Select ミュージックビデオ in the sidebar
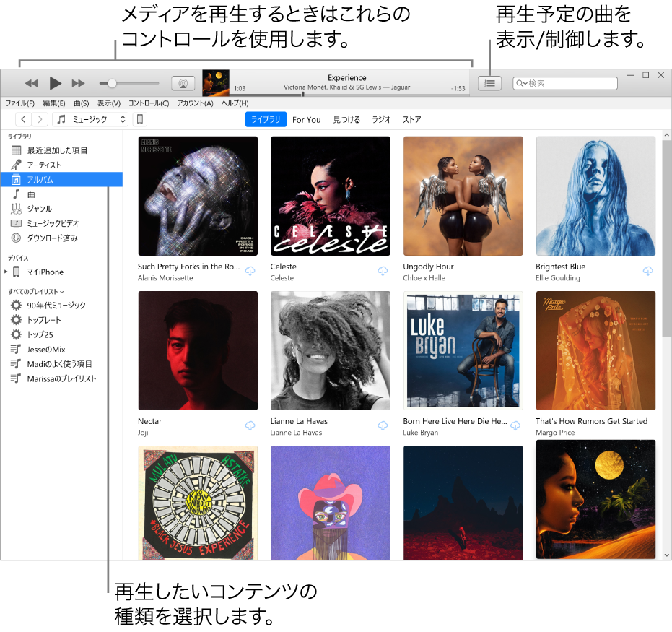The image size is (672, 632). coord(61,223)
